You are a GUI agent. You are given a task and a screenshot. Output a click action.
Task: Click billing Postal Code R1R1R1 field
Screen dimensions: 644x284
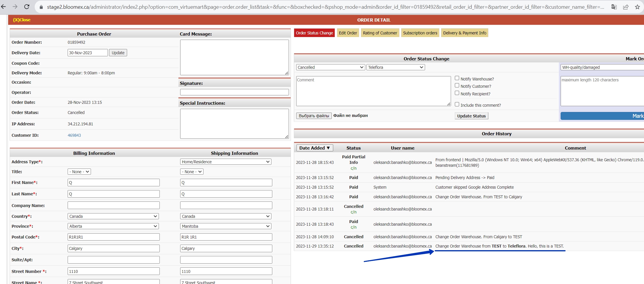[113, 237]
